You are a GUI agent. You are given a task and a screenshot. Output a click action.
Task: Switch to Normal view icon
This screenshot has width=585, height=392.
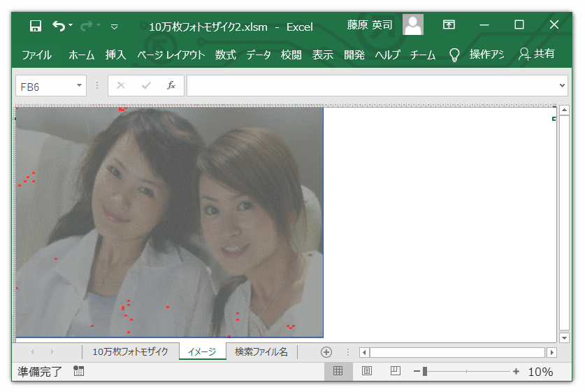(338, 371)
